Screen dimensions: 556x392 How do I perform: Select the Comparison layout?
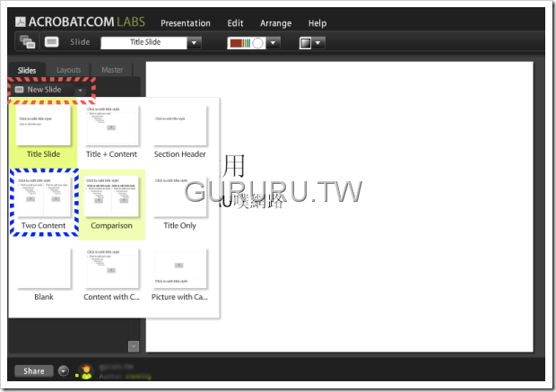pos(111,204)
